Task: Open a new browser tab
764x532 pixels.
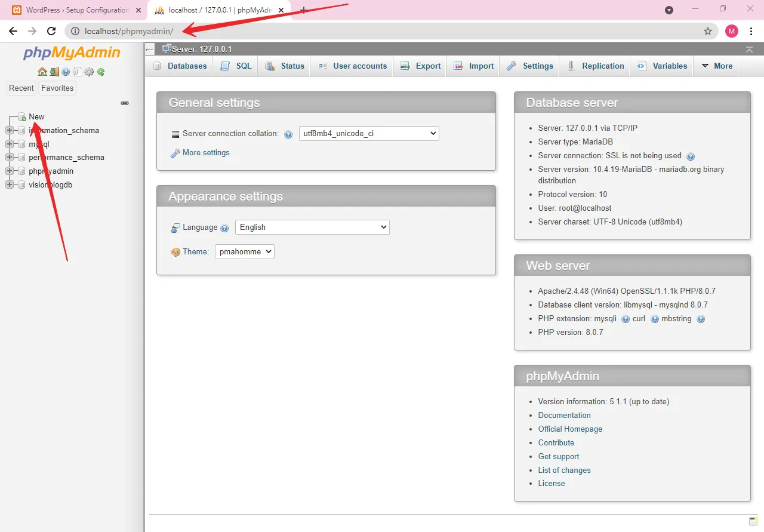Action: (303, 10)
